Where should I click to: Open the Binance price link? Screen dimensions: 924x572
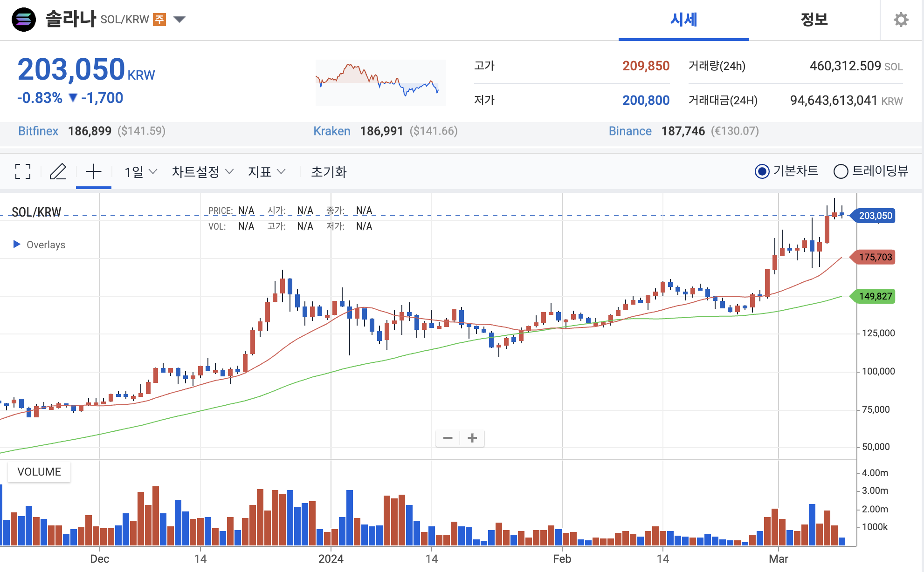630,131
